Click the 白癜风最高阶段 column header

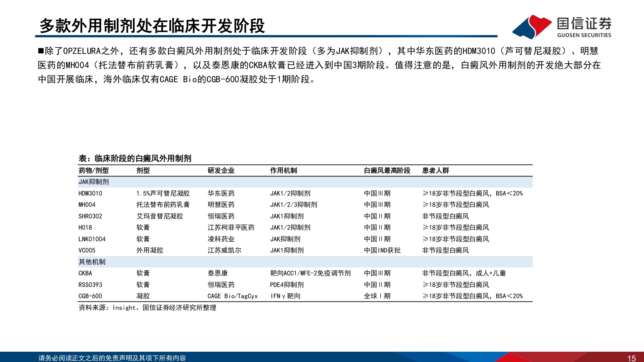[387, 171]
